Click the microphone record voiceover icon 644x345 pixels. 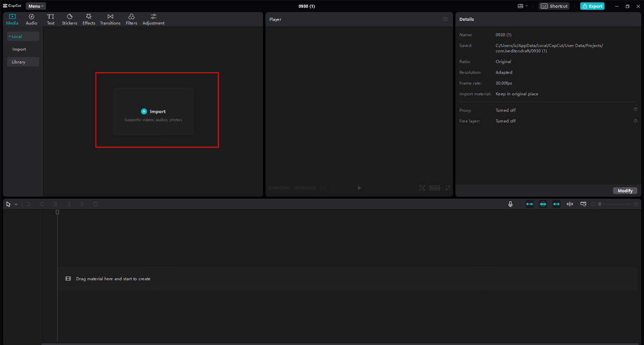[x=510, y=204]
